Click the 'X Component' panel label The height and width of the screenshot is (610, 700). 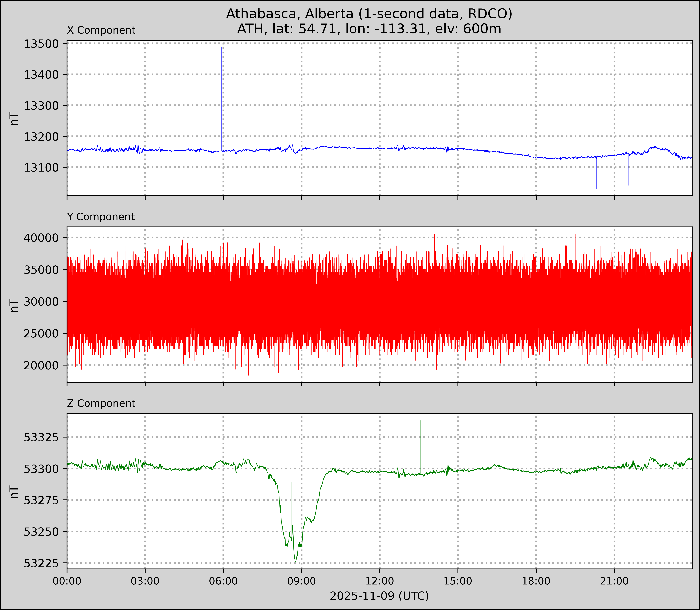[x=101, y=30]
